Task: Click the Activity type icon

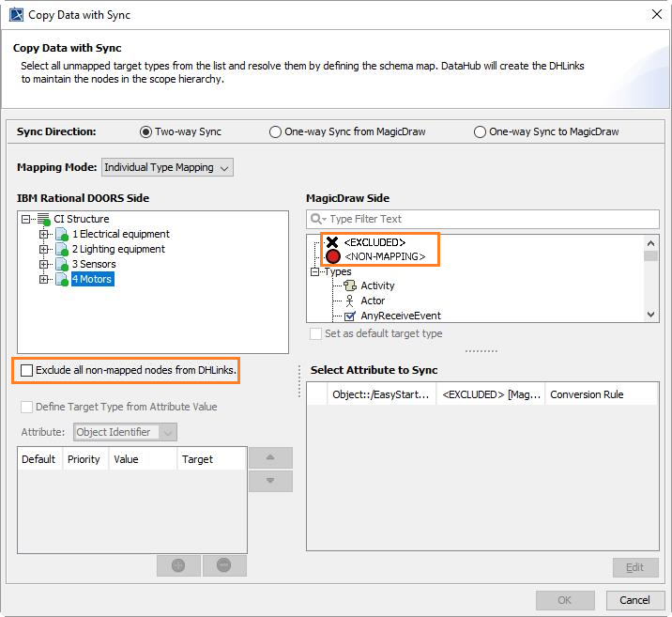Action: 350,285
